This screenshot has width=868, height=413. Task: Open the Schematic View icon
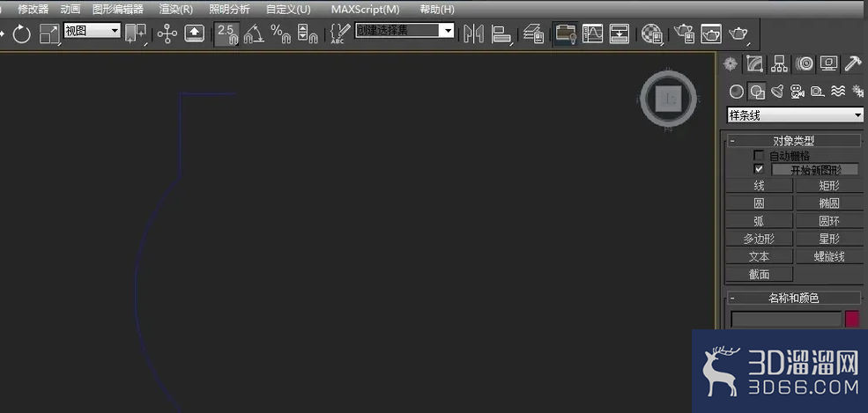click(619, 33)
